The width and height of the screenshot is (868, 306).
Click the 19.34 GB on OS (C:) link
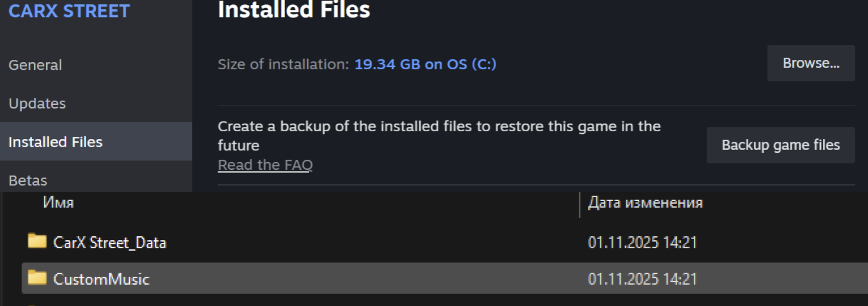(x=425, y=64)
